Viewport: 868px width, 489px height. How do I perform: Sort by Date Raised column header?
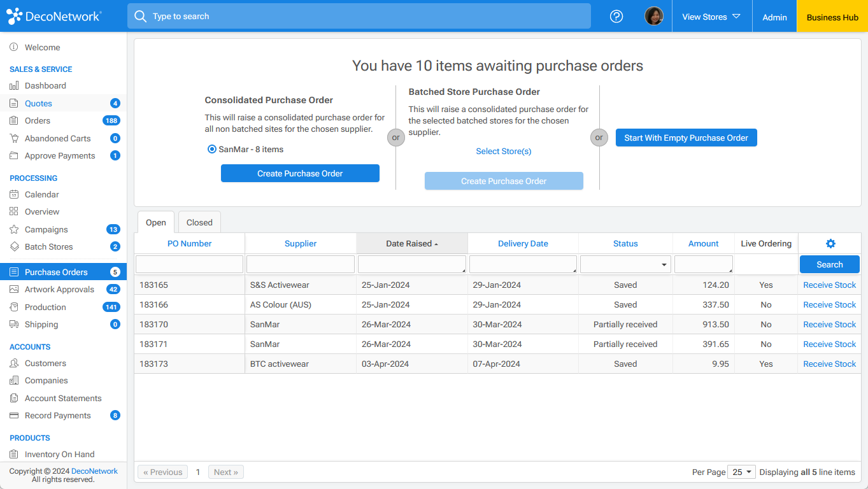(412, 243)
